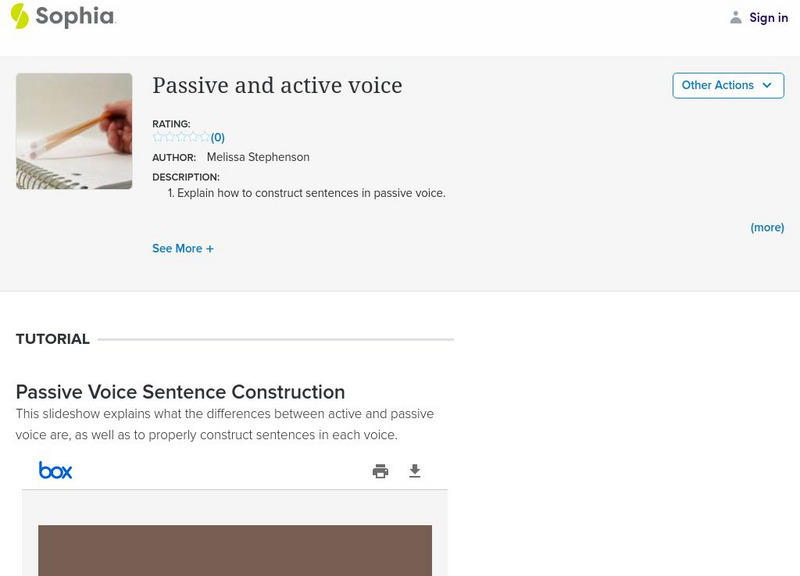This screenshot has height=576, width=800.
Task: Click the Box logo in viewer
Action: 55,470
